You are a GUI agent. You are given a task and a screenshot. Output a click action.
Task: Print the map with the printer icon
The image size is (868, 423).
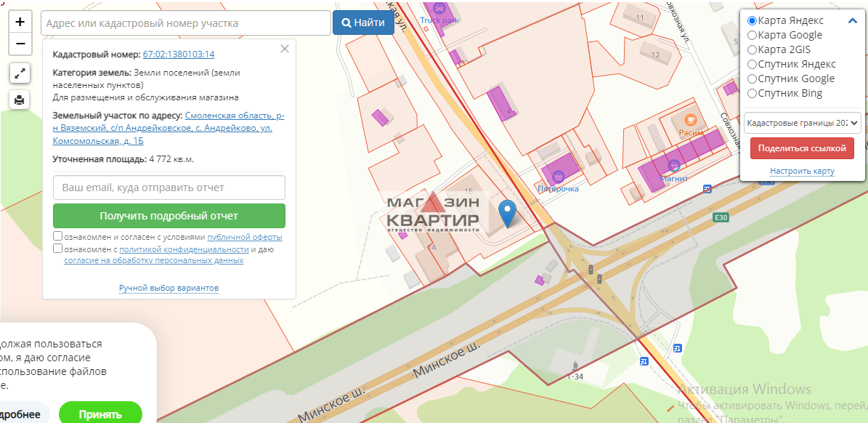(x=20, y=100)
